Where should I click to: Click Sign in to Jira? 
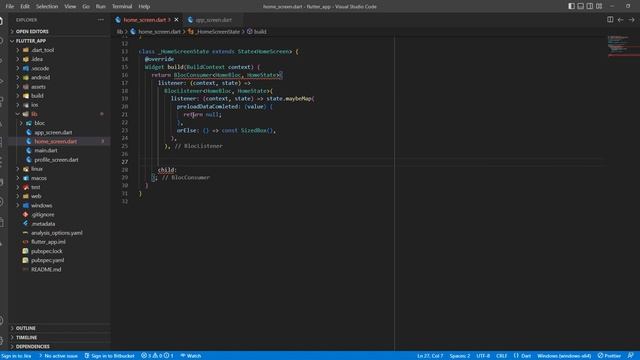tap(16, 356)
